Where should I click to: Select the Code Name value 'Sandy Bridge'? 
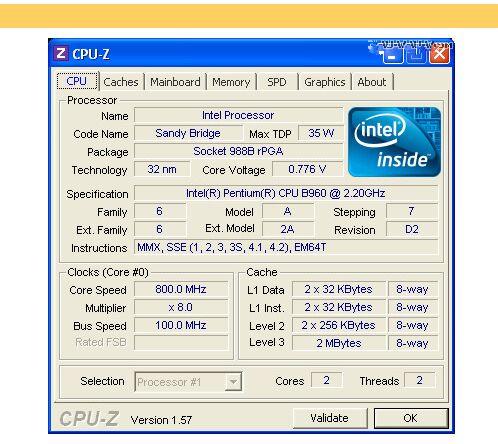tap(188, 133)
